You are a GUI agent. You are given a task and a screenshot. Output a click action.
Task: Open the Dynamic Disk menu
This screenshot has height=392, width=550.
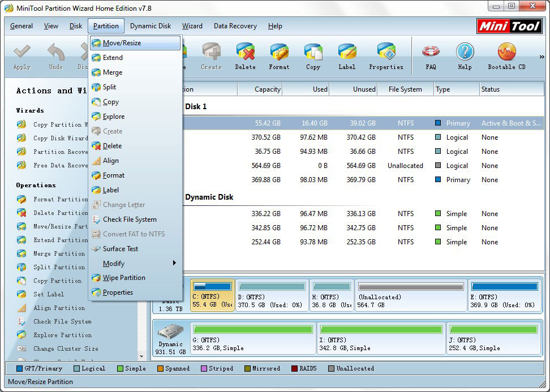pos(151,26)
